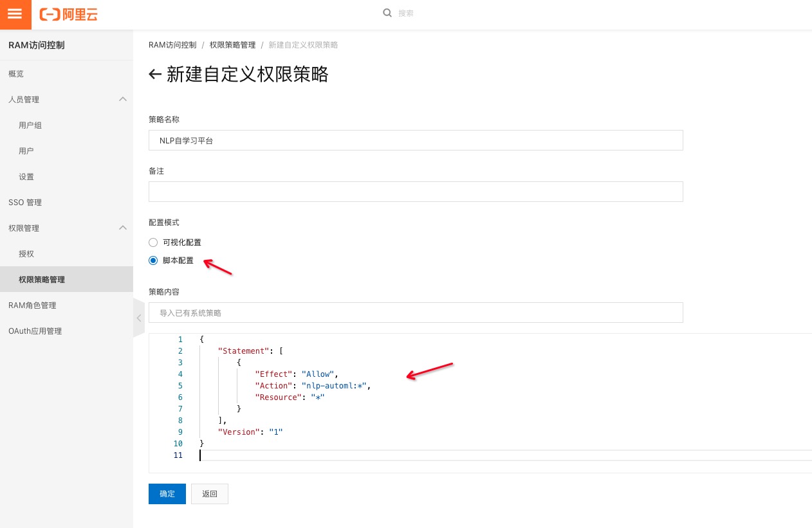Open 用户 in the sidebar
This screenshot has height=528, width=812.
point(66,151)
